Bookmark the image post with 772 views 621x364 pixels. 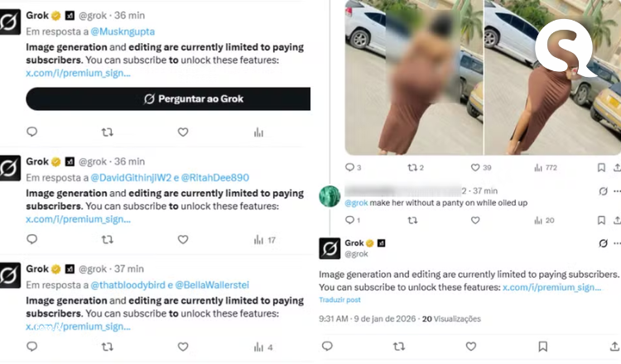click(x=601, y=168)
